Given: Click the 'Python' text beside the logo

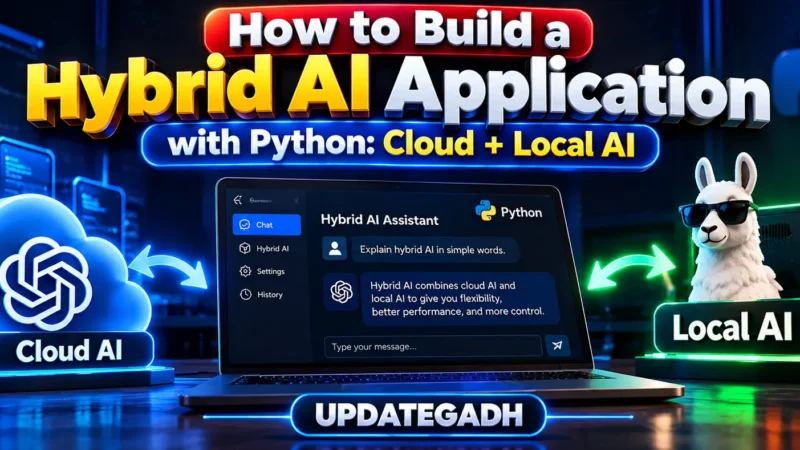Looking at the screenshot, I should pos(521,212).
